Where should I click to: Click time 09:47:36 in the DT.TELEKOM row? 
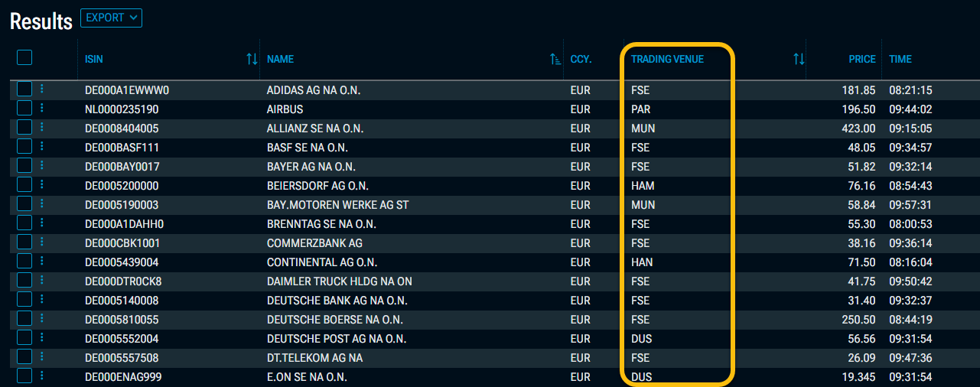point(910,358)
